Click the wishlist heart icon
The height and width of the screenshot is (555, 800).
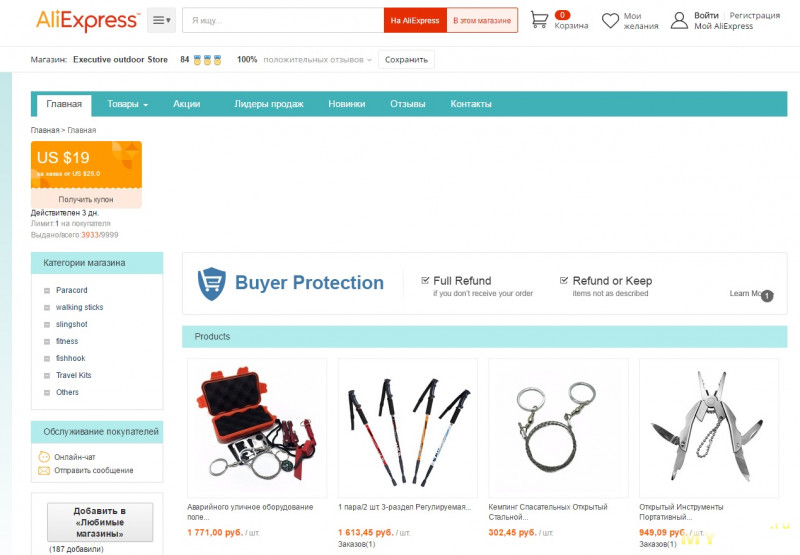point(610,20)
